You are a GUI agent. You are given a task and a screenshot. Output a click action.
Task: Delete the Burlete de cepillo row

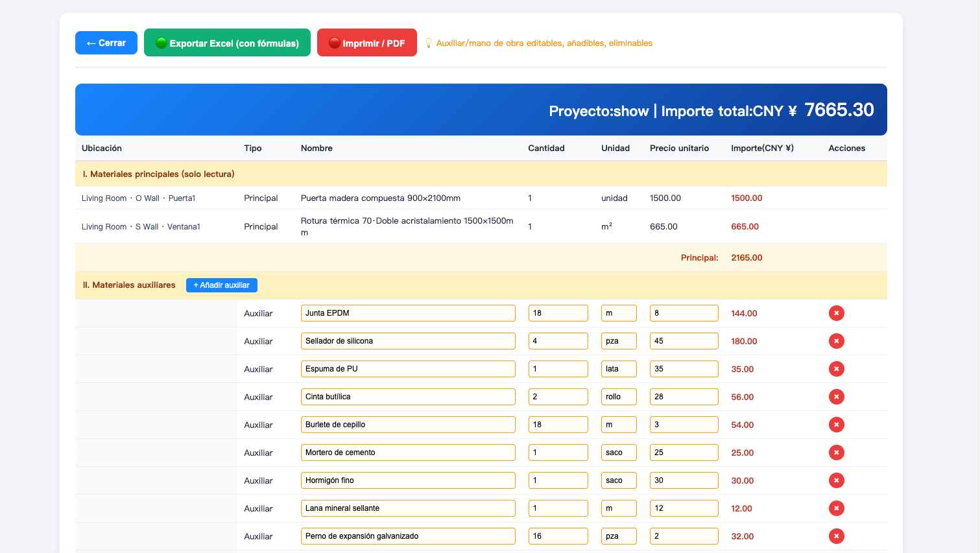[836, 425]
